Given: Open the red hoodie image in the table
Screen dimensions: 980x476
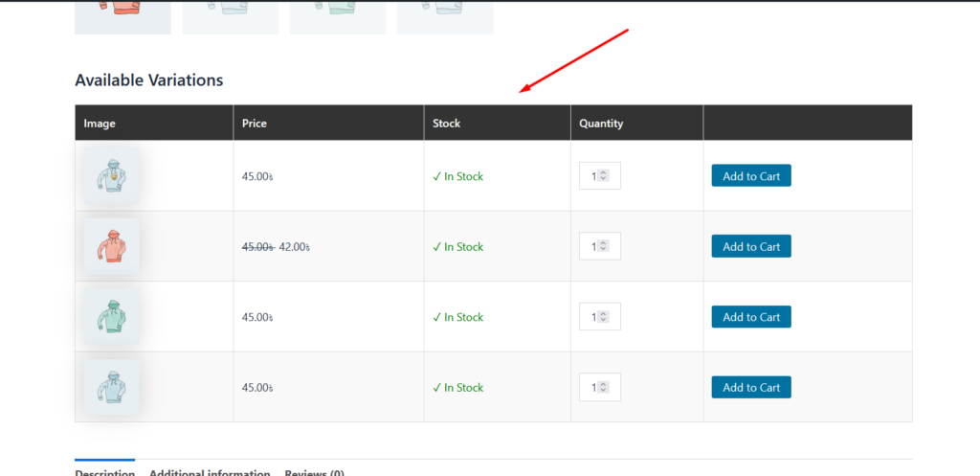Looking at the screenshot, I should click(x=111, y=247).
